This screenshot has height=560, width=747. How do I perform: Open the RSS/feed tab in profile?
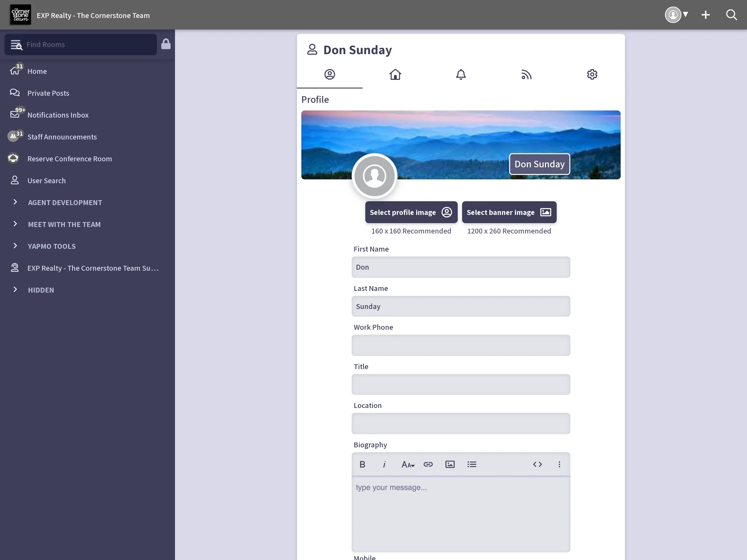[526, 74]
